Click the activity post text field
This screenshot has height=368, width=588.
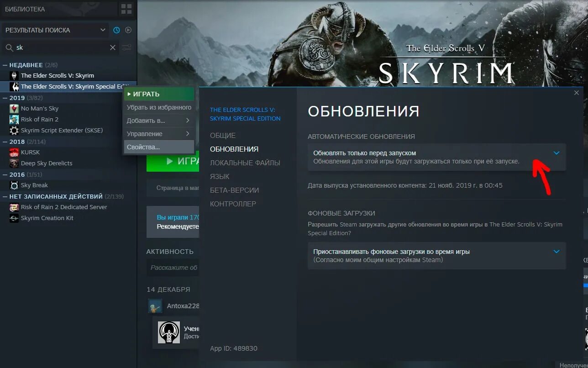pyautogui.click(x=173, y=268)
